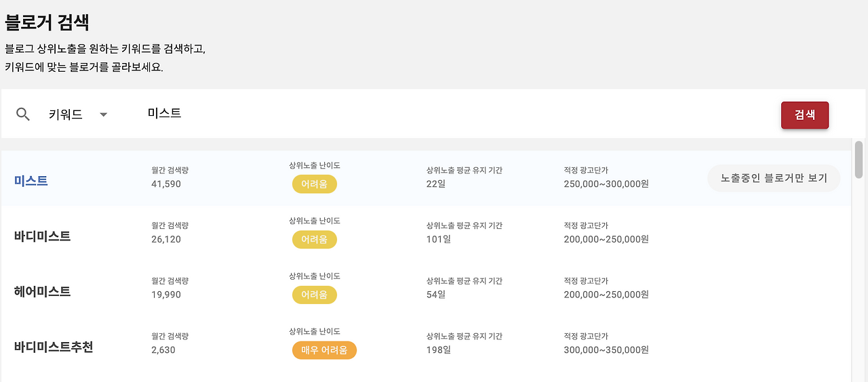The width and height of the screenshot is (868, 382).
Task: Click the magnifying glass search icon
Action: (23, 114)
